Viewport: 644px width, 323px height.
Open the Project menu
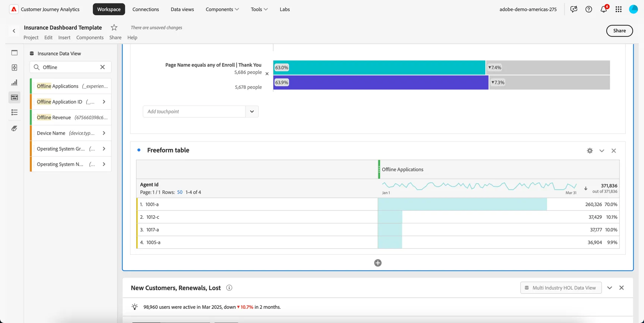[31, 37]
